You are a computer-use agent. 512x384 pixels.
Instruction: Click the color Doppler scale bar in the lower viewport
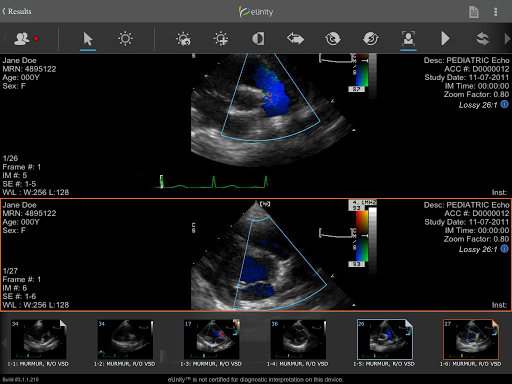coord(362,236)
